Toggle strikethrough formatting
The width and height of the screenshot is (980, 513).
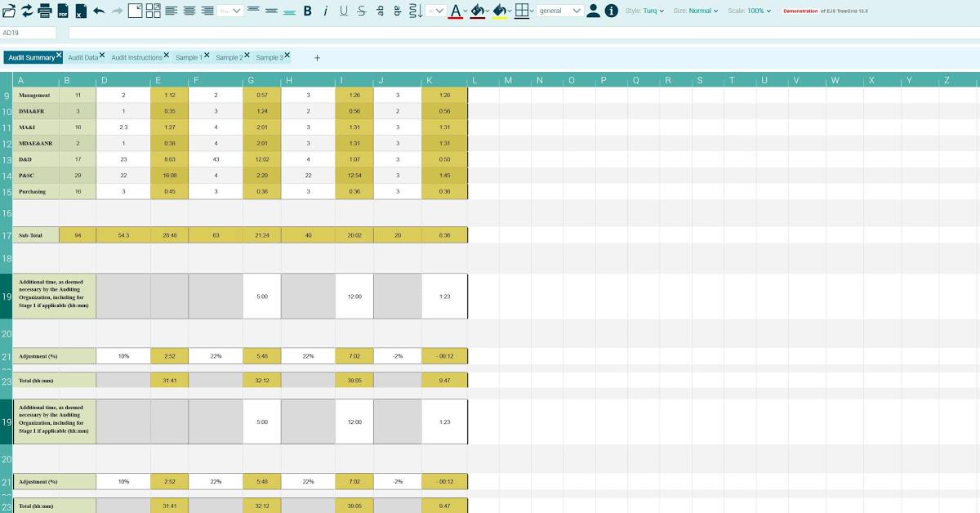click(361, 11)
